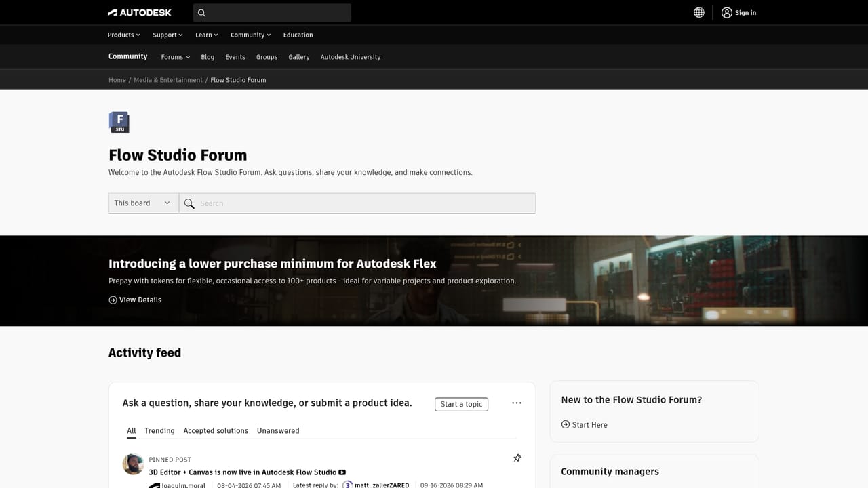Expand the Learn menu

pos(207,35)
